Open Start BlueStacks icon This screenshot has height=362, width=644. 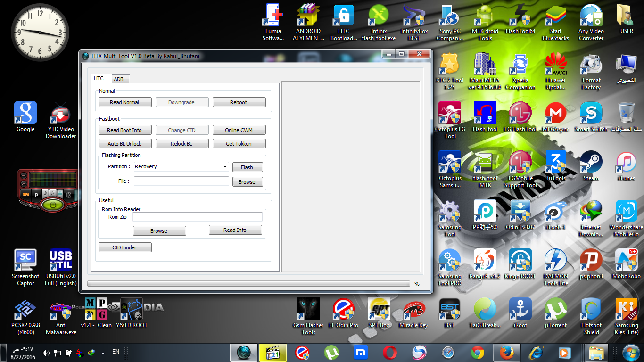point(556,22)
